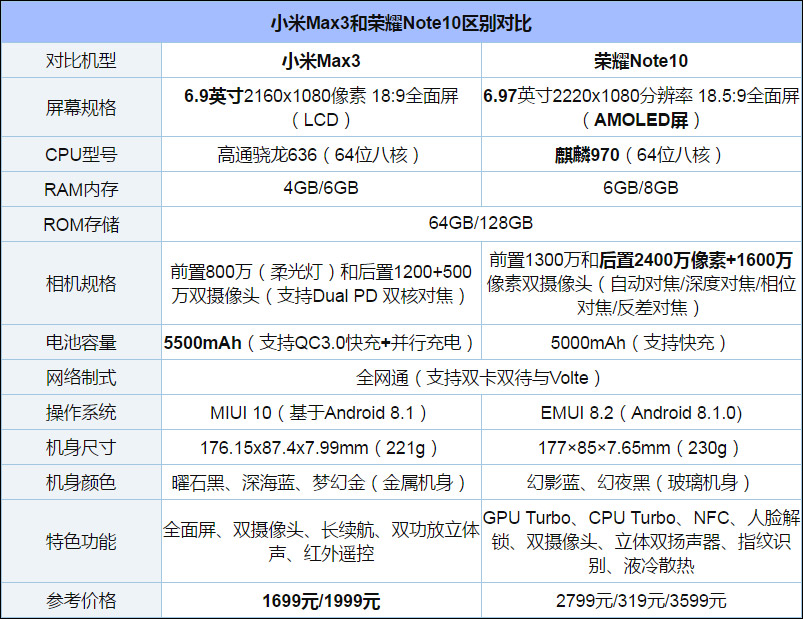The image size is (803, 619).
Task: Select the 操作系统 row label
Action: pyautogui.click(x=81, y=413)
